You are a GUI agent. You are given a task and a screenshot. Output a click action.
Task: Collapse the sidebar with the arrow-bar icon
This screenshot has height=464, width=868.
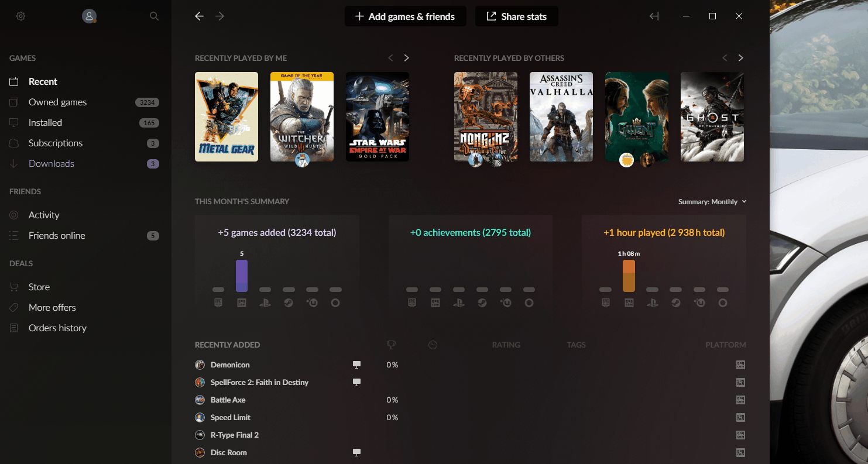(654, 16)
